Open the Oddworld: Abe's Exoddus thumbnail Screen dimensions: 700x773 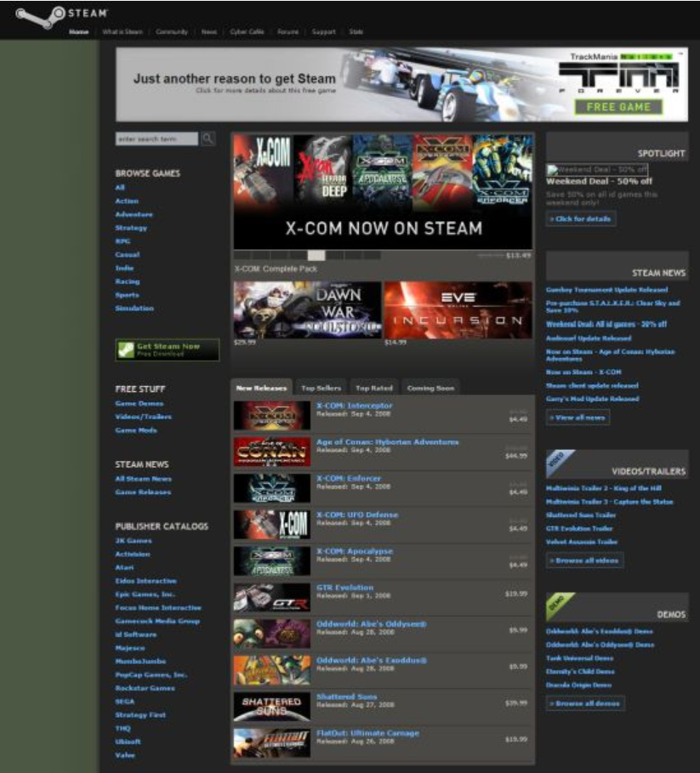pos(271,670)
